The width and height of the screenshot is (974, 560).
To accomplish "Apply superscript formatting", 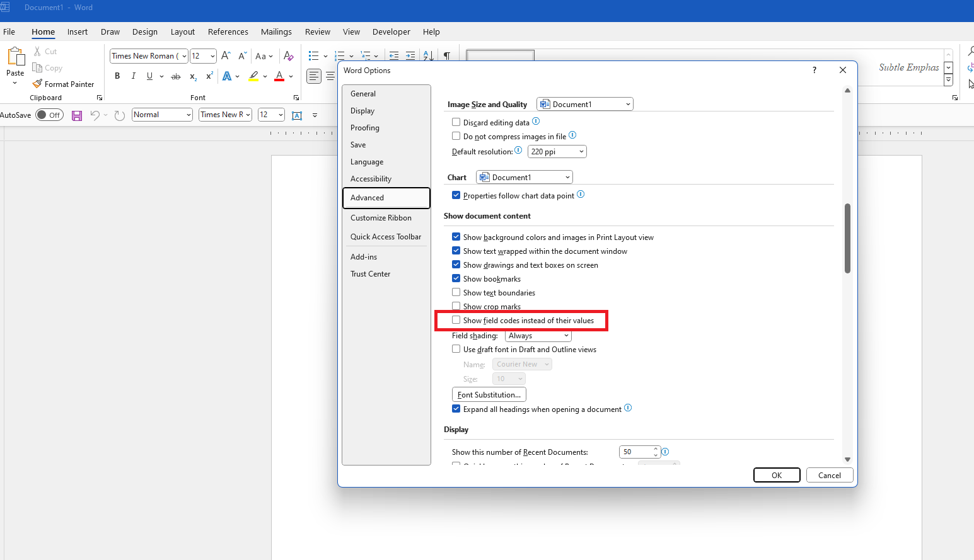I will click(209, 76).
